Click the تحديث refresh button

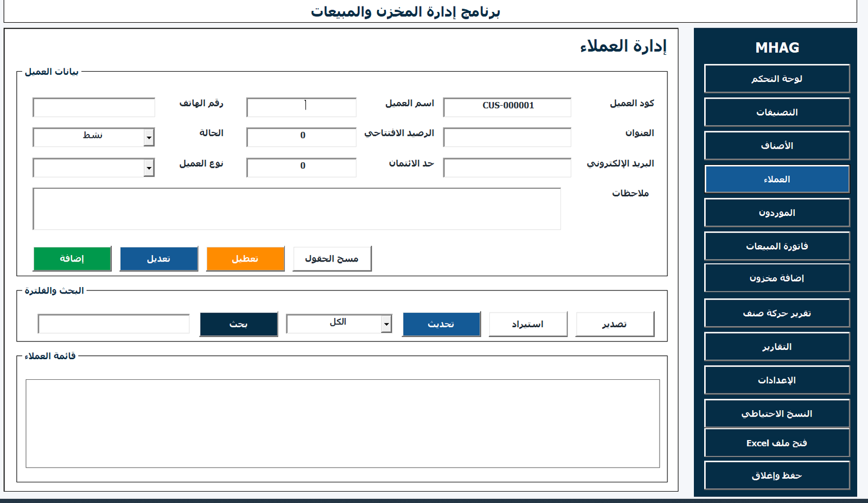[x=441, y=324]
